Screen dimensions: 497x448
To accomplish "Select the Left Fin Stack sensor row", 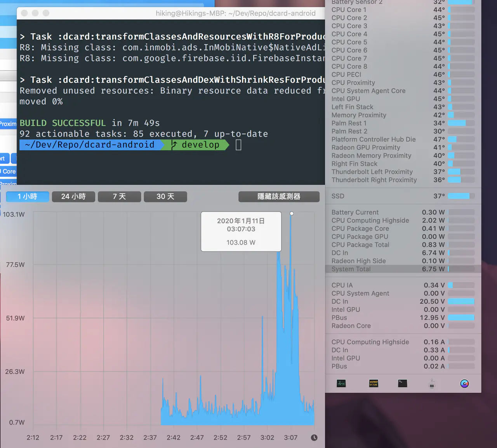I will (x=403, y=107).
